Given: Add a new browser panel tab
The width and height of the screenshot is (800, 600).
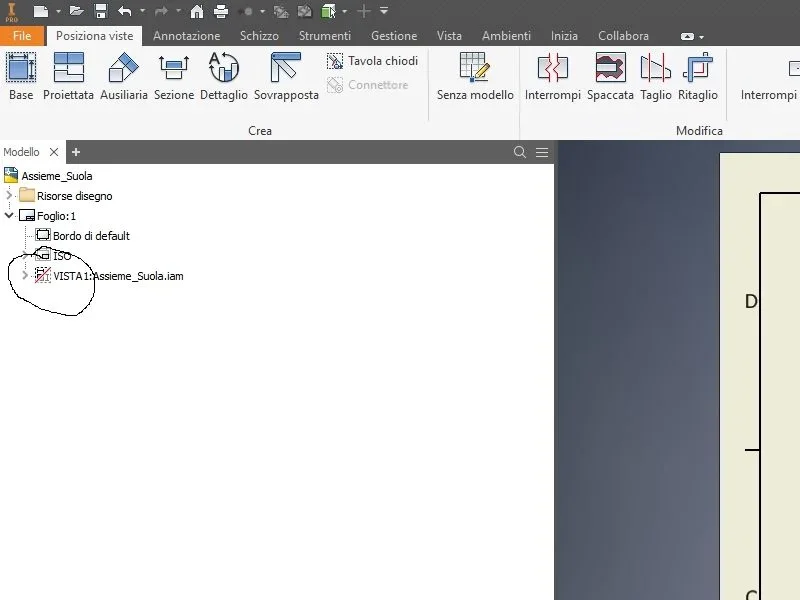Looking at the screenshot, I should pos(76,152).
